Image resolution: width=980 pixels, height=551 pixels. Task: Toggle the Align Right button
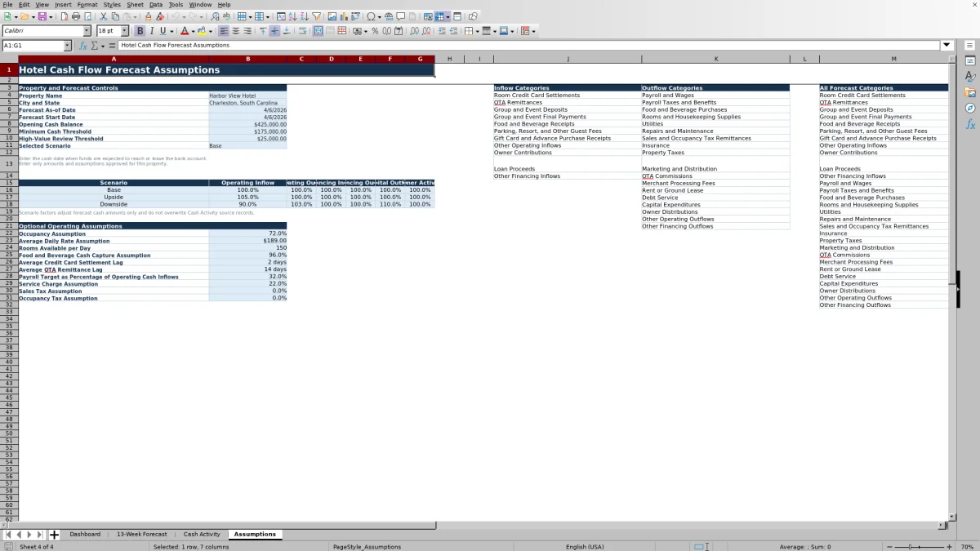(x=247, y=31)
